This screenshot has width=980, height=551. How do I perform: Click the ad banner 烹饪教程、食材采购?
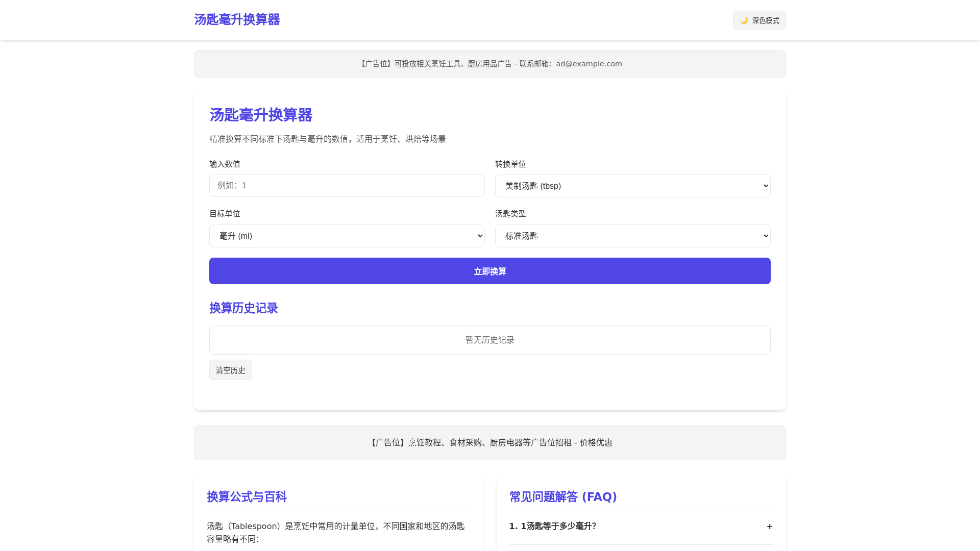[x=490, y=443]
